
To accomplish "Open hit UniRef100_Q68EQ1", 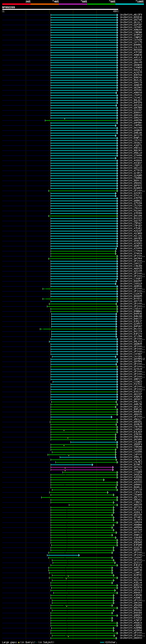I will 131,286.
